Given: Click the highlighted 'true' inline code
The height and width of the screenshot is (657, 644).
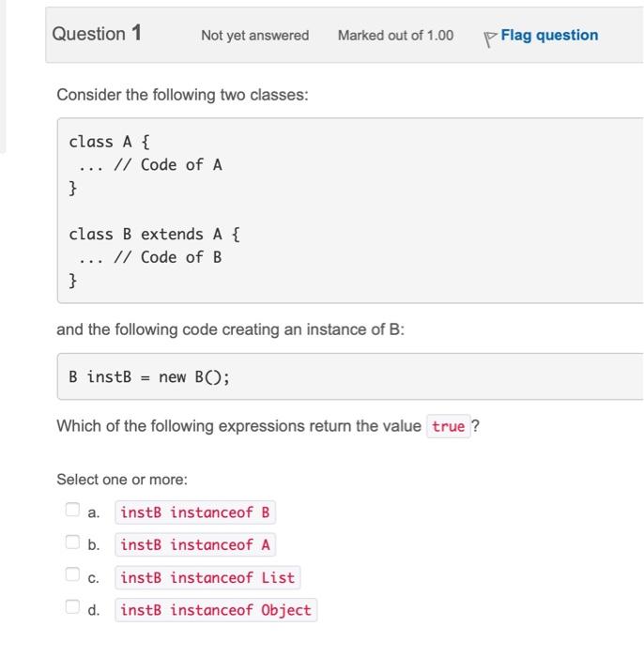Looking at the screenshot, I should click(x=449, y=427).
